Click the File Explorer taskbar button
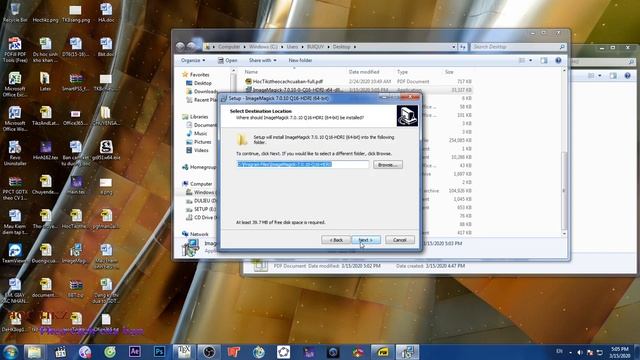640x360 pixels. tap(34, 352)
